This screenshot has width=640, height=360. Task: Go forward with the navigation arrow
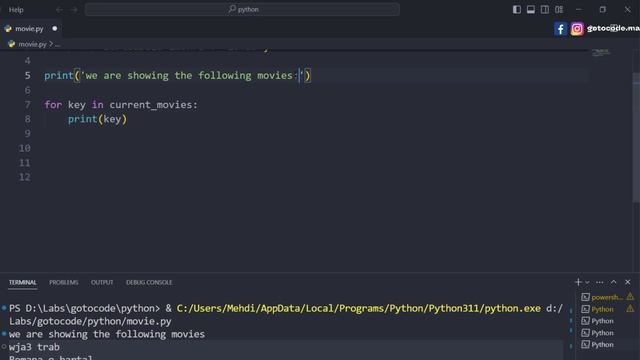tap(74, 10)
